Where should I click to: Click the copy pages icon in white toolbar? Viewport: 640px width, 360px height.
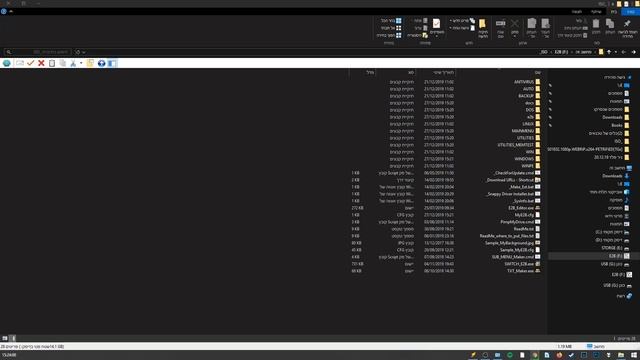[x=62, y=63]
